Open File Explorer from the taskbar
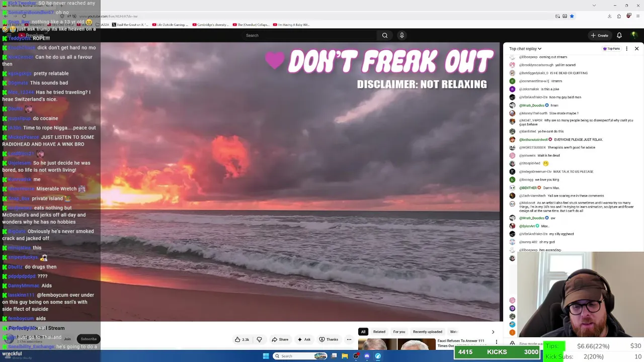This screenshot has height=362, width=644. (345, 356)
